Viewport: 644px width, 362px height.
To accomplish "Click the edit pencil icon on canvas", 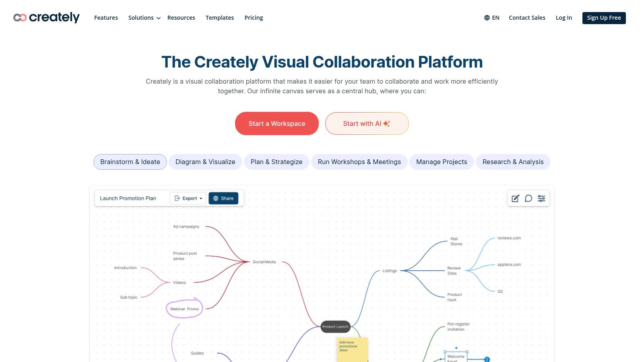I will click(x=515, y=198).
